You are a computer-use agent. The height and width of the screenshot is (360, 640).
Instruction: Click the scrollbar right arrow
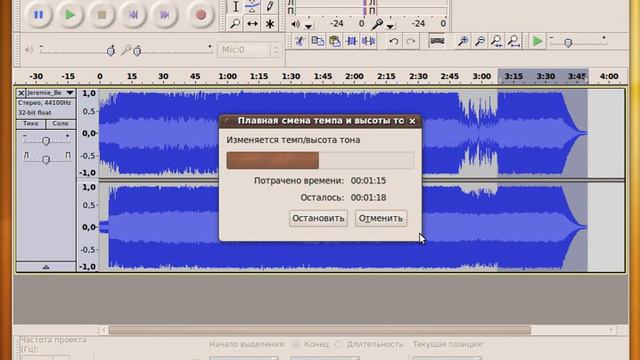pos(611,330)
